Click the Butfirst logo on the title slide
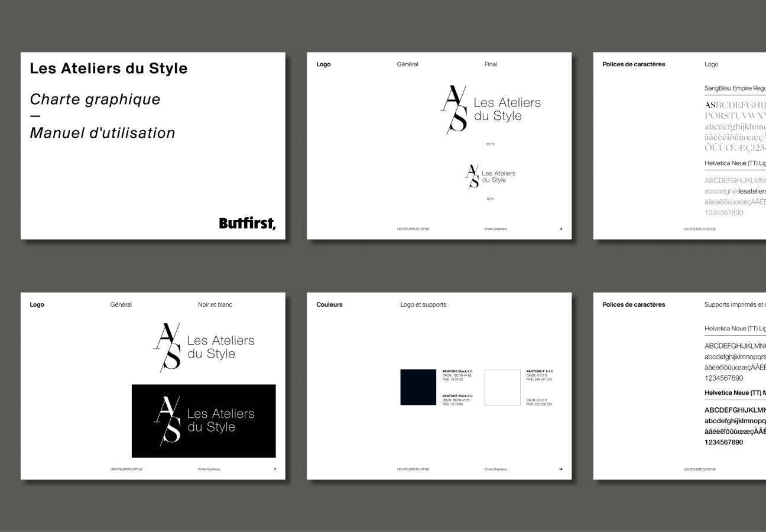 [247, 223]
